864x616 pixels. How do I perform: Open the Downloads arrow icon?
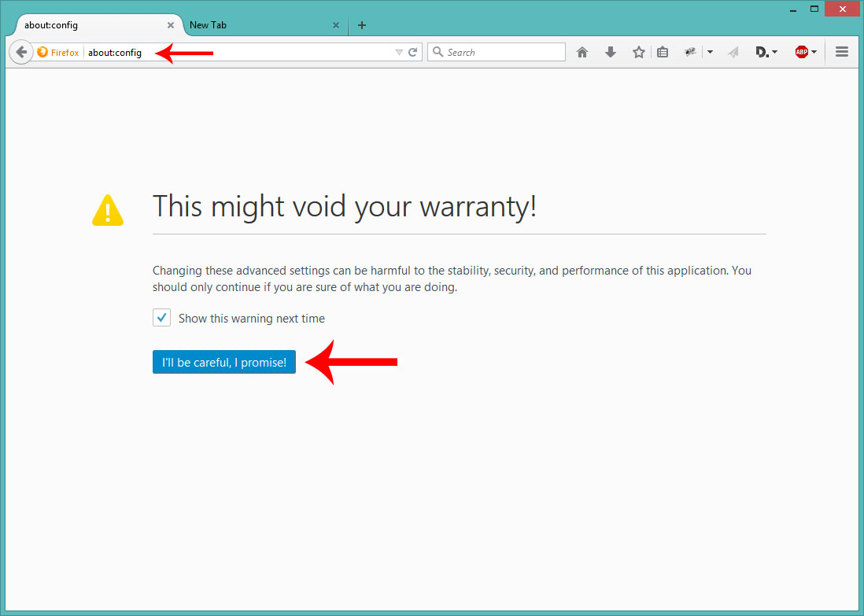[611, 53]
